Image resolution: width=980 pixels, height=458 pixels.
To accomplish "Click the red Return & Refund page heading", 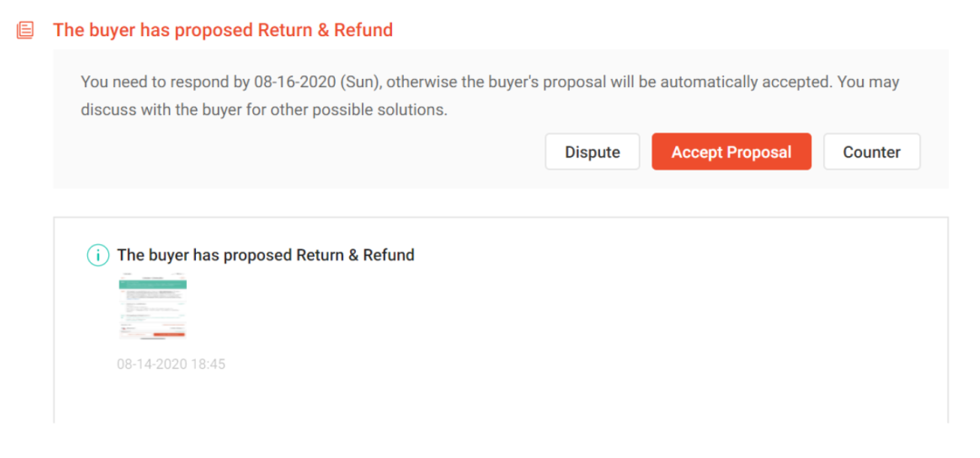I will tap(222, 30).
